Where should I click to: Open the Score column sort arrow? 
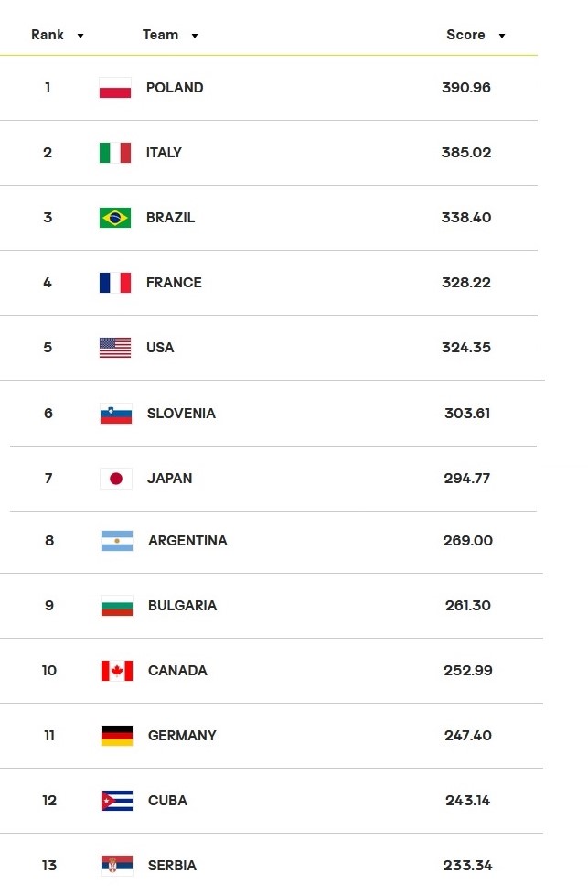pos(501,36)
